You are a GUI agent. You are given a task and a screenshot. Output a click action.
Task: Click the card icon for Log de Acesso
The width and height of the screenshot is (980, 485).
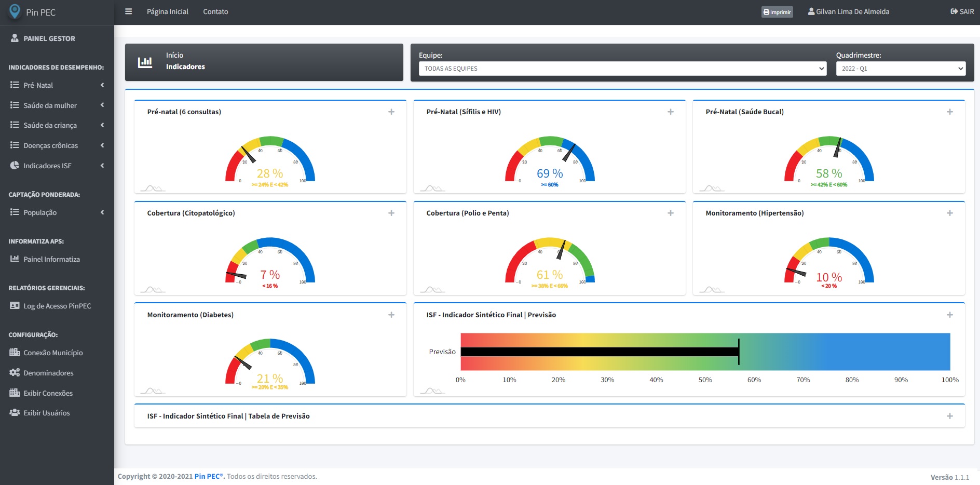(15, 305)
